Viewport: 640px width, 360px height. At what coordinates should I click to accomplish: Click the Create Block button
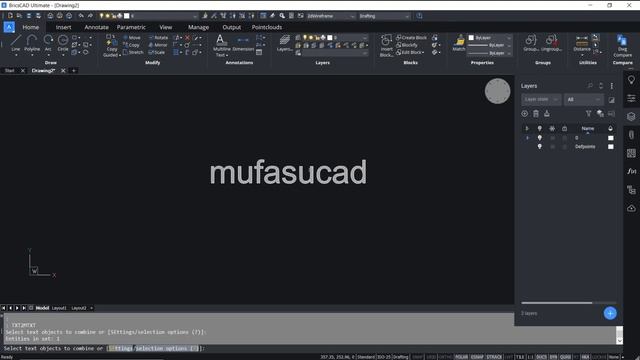click(x=411, y=38)
